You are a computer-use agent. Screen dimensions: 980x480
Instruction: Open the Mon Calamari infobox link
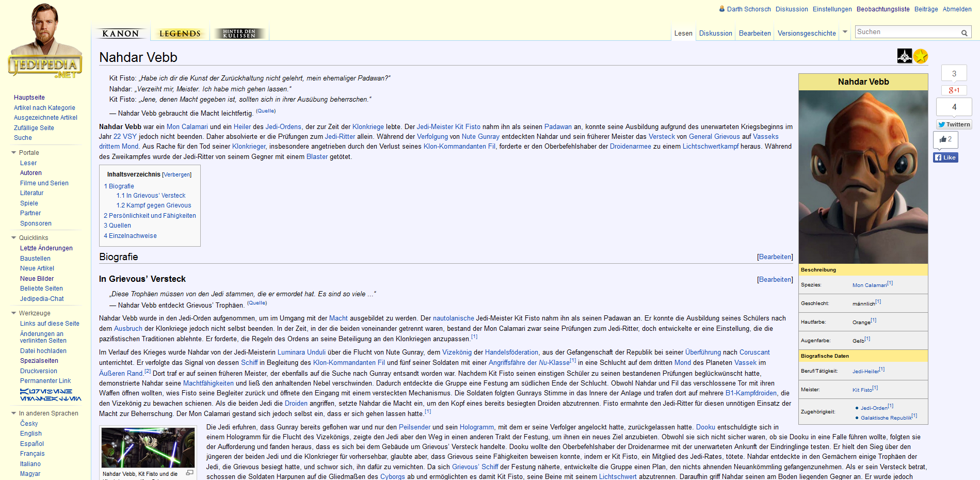[x=870, y=285]
